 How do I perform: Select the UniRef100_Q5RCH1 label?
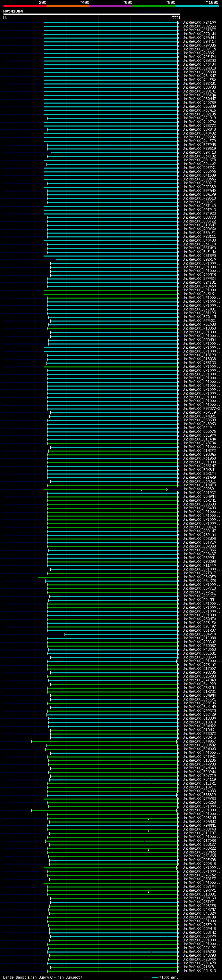pos(199,500)
